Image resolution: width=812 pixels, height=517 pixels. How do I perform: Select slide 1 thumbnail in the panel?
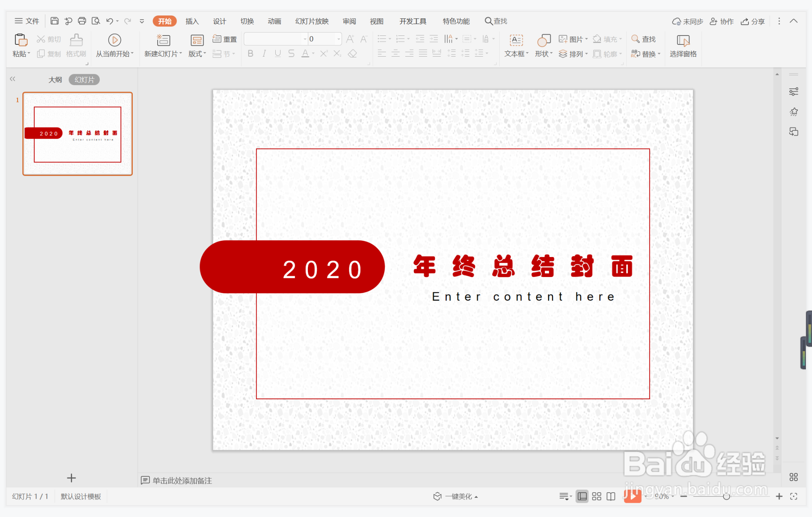77,134
